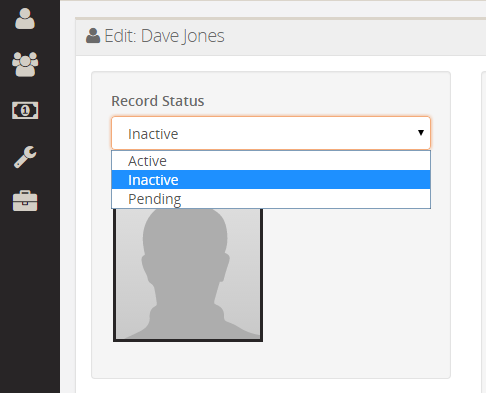Screen dimensions: 486x393
Task: Open the single user sidebar icon
Action: 25,19
